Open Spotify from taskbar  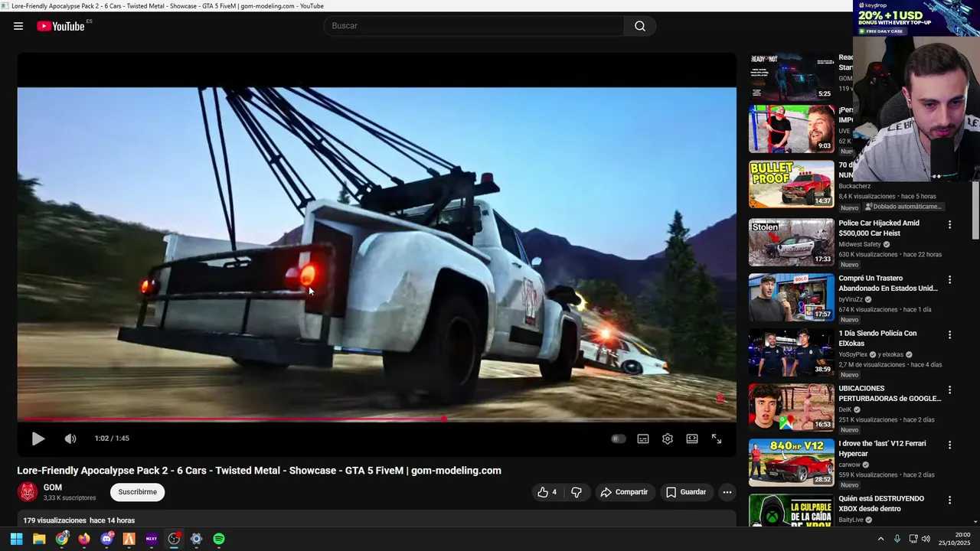(219, 539)
